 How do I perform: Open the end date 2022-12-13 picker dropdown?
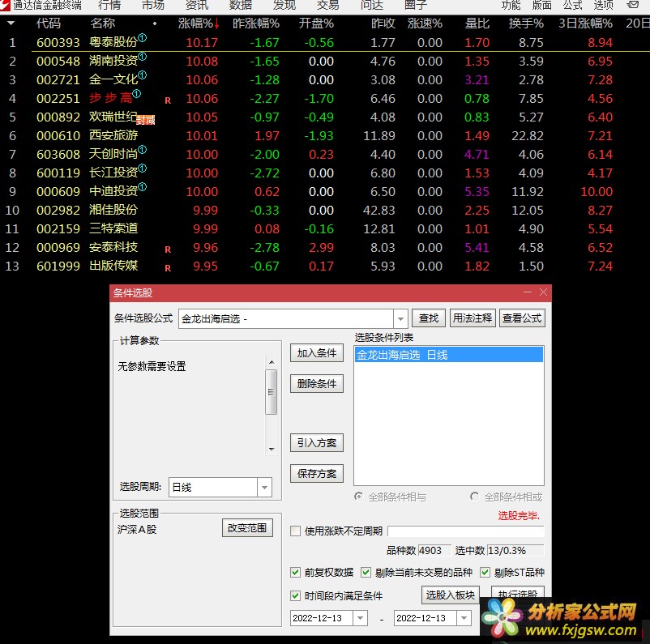464,618
